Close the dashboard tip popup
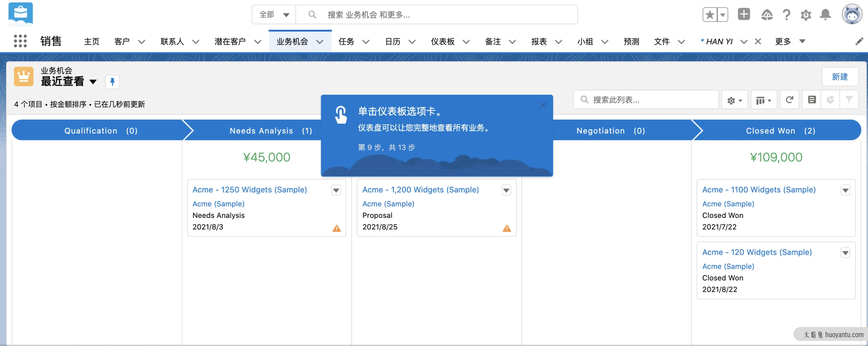The width and height of the screenshot is (868, 346). point(543,105)
